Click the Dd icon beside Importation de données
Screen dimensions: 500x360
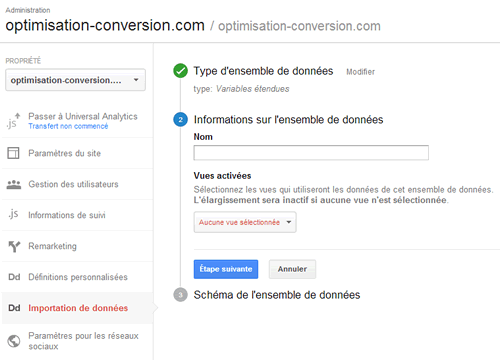tap(14, 308)
